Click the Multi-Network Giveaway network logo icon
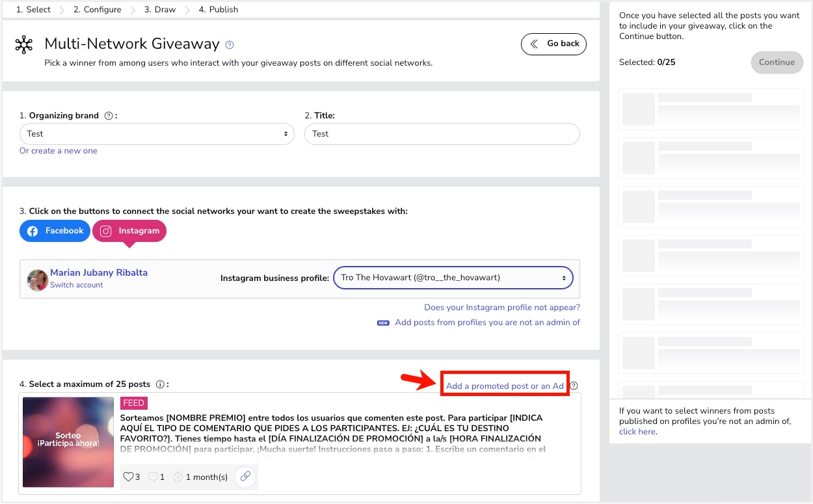This screenshot has width=813, height=504. [x=24, y=45]
